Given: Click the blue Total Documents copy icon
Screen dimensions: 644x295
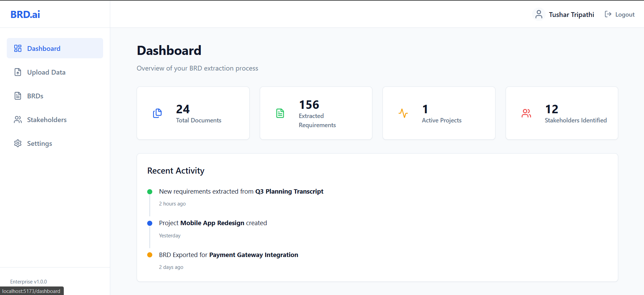Looking at the screenshot, I should point(157,113).
